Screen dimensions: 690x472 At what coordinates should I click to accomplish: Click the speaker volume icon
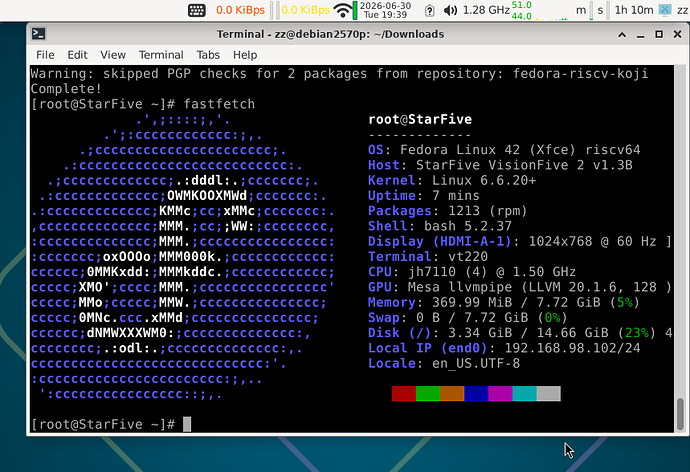(x=450, y=10)
